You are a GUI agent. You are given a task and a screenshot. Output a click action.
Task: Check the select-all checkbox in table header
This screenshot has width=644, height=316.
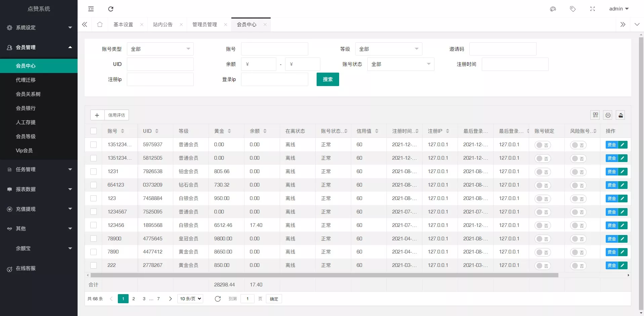click(x=94, y=131)
